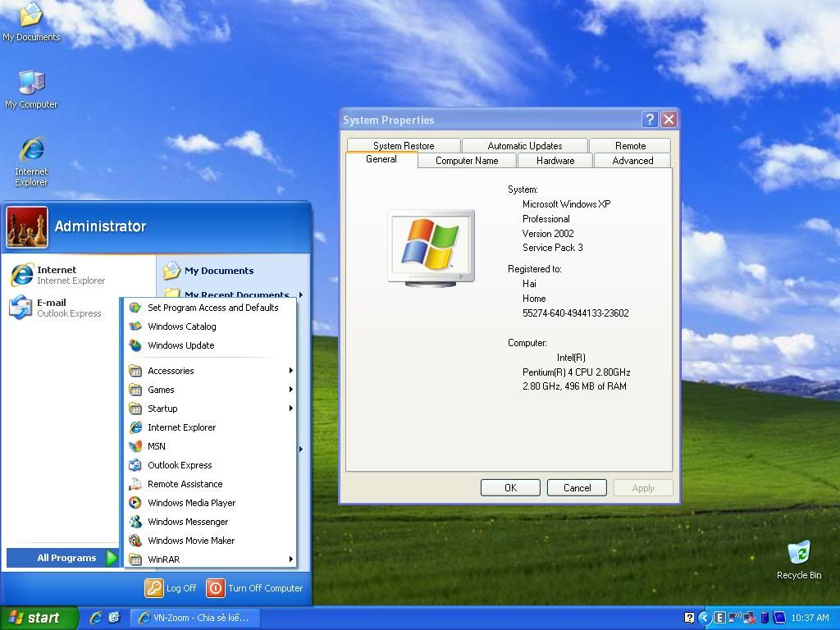Switch to System Restore tab
This screenshot has height=630, width=840.
[x=404, y=146]
